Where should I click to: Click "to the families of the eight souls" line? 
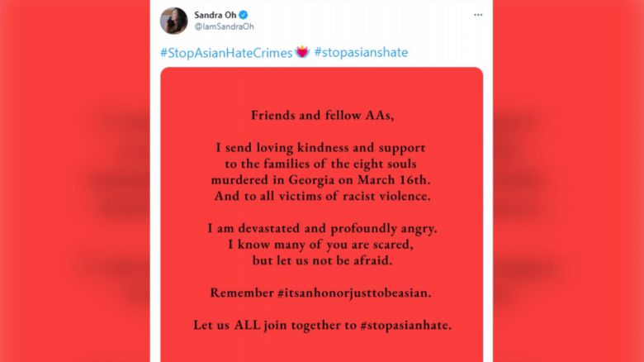pos(322,164)
